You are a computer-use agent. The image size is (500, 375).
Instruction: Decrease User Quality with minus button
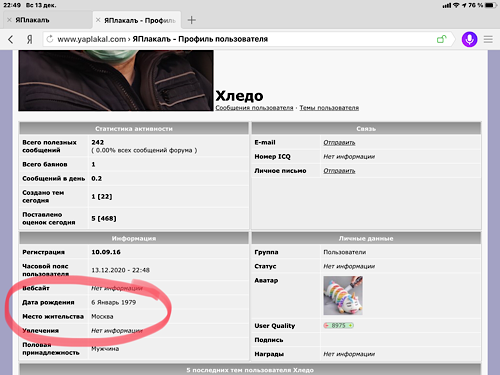point(327,326)
